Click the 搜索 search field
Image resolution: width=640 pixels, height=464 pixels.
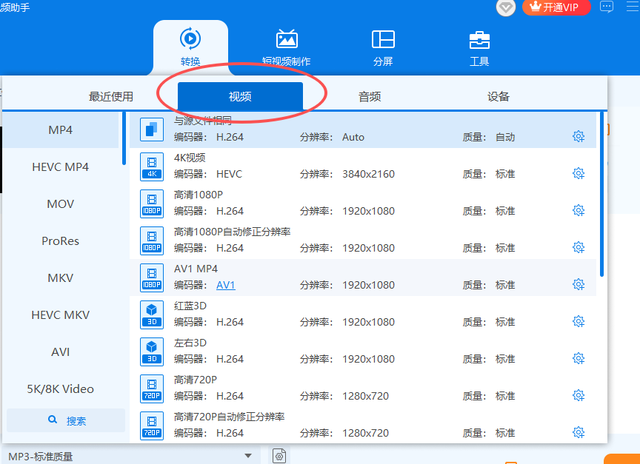point(66,420)
